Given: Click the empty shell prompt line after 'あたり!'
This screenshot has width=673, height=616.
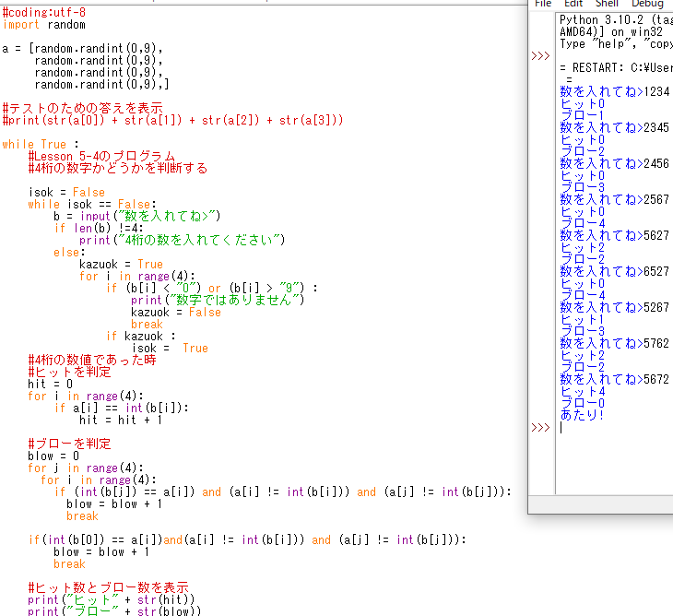Looking at the screenshot, I should (x=614, y=428).
